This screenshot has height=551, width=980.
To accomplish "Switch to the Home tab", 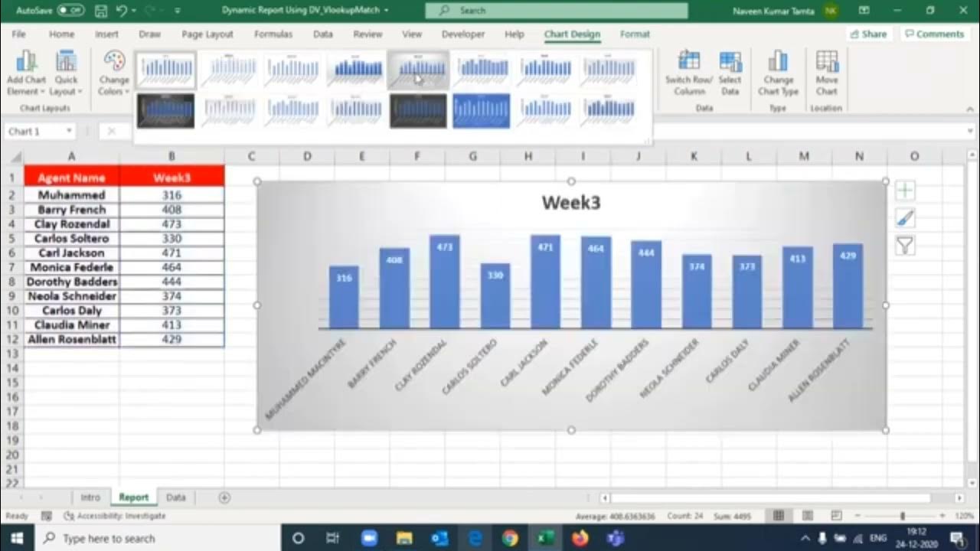I will [x=62, y=34].
